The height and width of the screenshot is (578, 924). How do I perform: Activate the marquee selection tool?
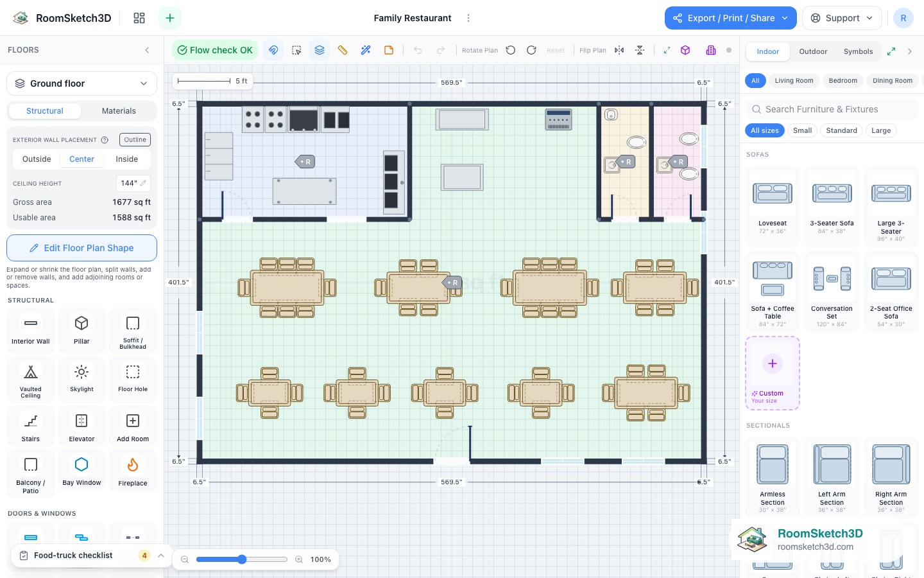[x=296, y=50]
